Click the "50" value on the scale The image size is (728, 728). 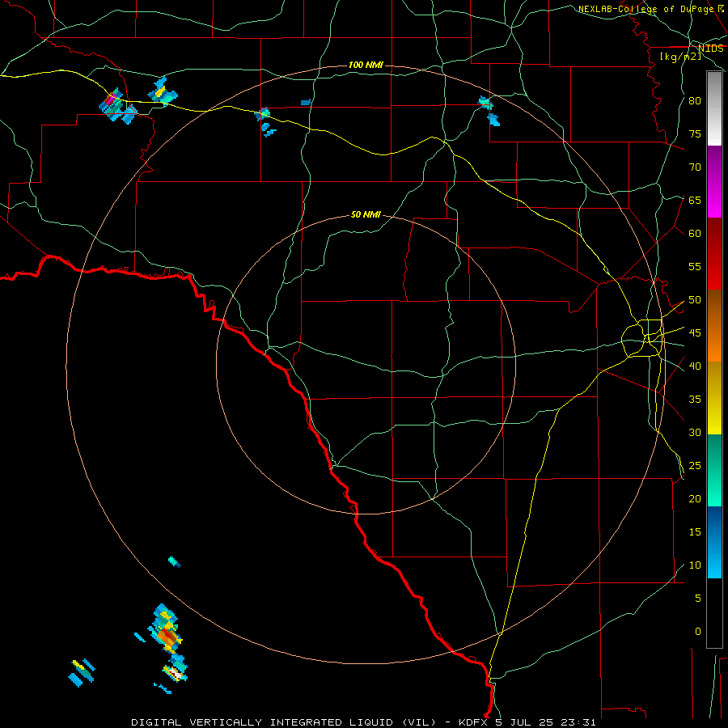695,300
